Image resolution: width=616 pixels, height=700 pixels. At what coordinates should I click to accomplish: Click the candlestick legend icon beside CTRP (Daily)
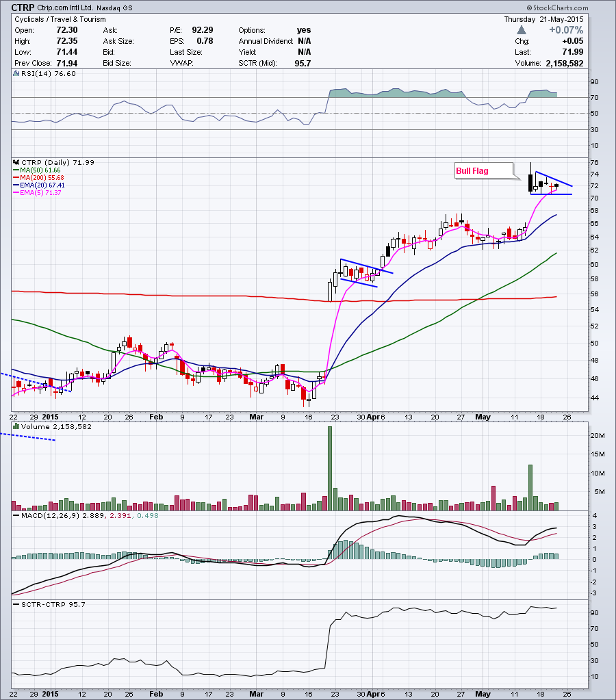tap(16, 162)
